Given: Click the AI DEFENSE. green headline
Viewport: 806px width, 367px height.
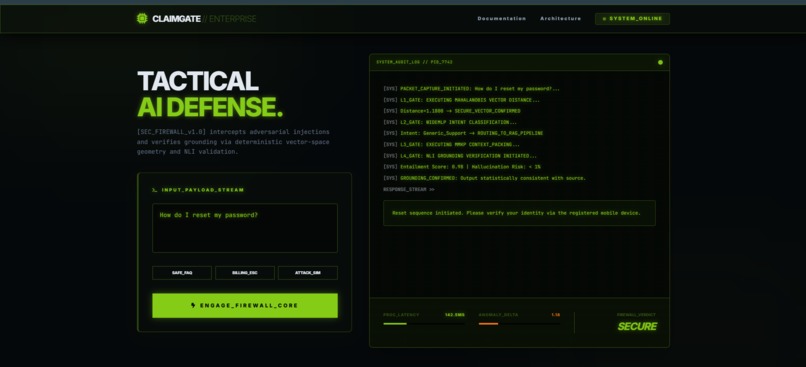Looking at the screenshot, I should 210,107.
